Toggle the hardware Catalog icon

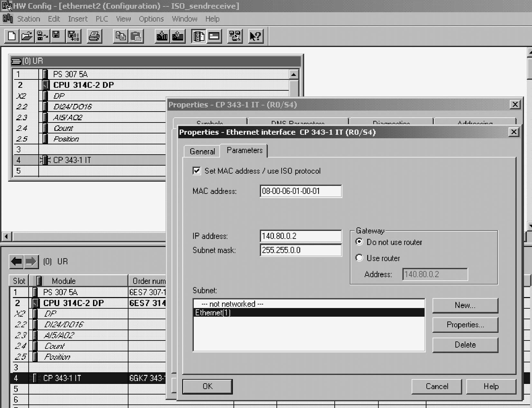click(199, 36)
